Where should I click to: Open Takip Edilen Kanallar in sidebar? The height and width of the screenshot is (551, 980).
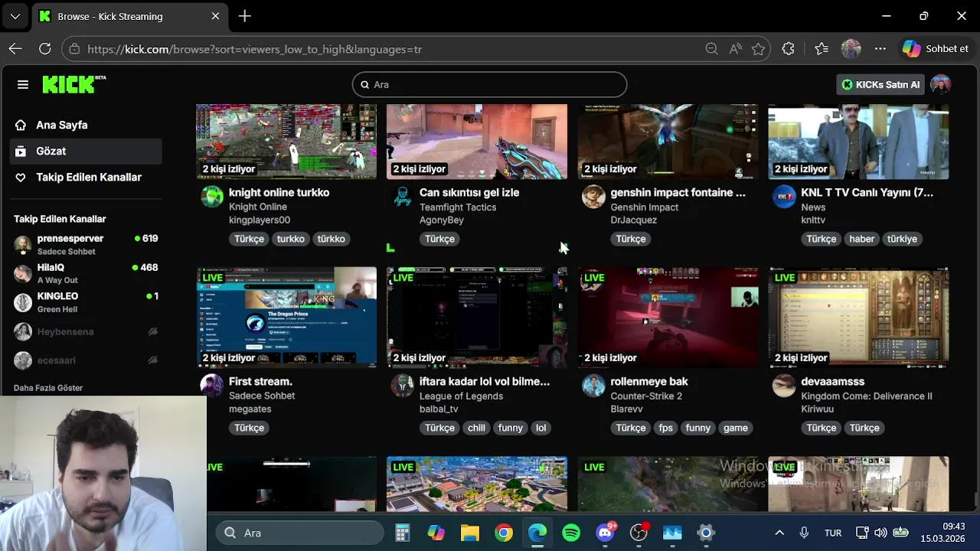point(86,177)
